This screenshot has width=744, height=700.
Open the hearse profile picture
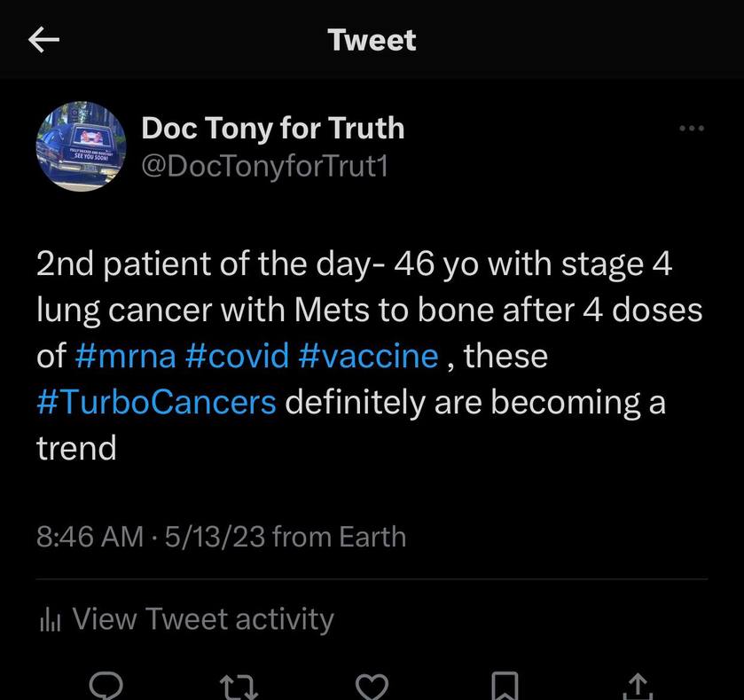(81, 146)
